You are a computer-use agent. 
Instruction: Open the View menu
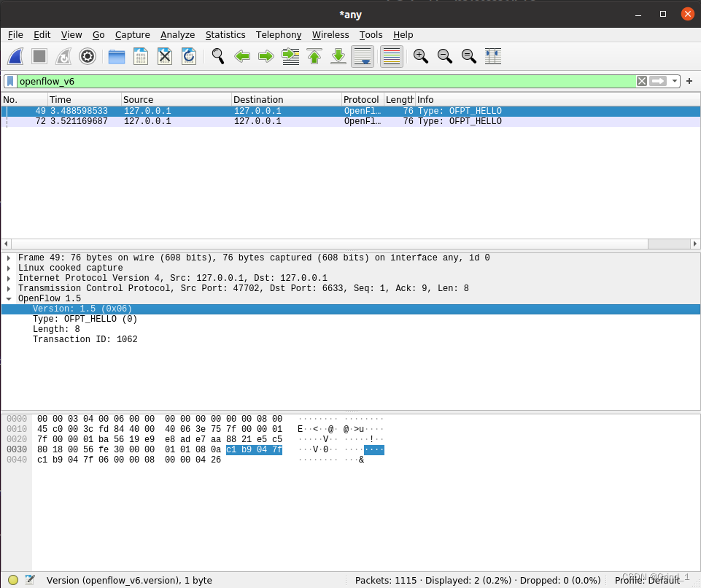pyautogui.click(x=71, y=35)
